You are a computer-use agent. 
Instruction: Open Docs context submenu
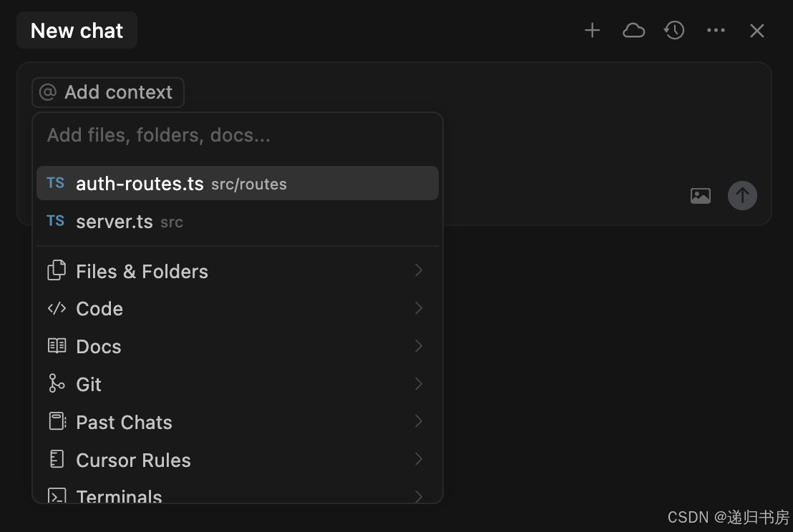click(x=237, y=347)
